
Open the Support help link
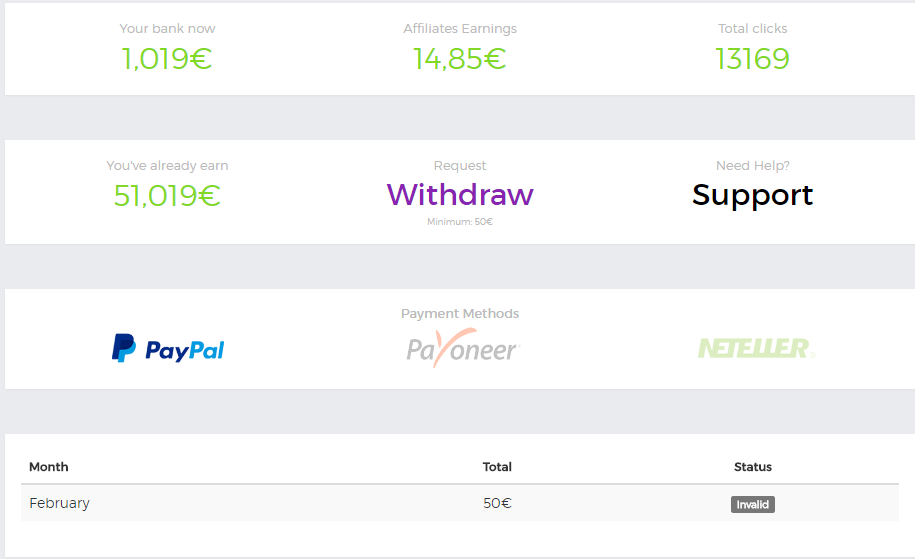click(752, 194)
